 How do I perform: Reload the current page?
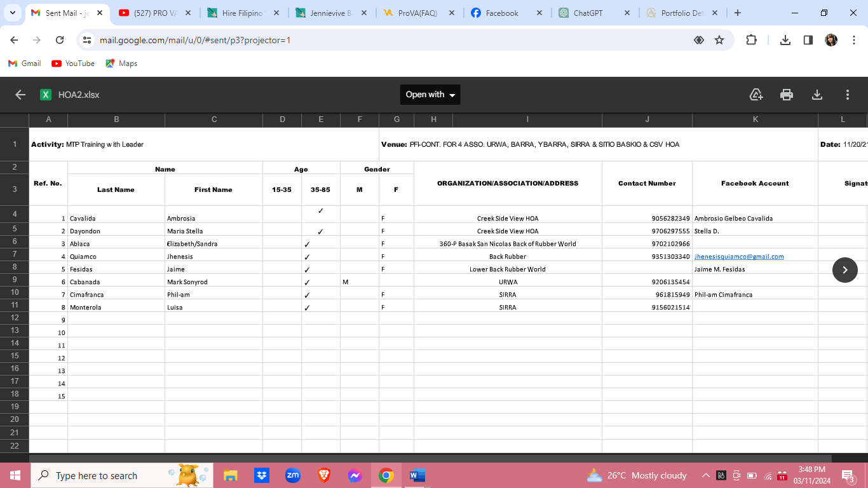[60, 40]
